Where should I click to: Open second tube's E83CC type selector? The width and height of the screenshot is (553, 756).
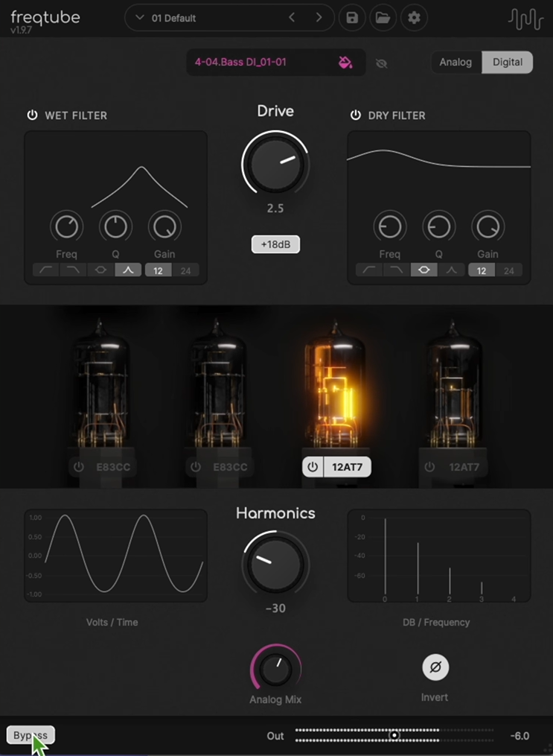tap(230, 467)
